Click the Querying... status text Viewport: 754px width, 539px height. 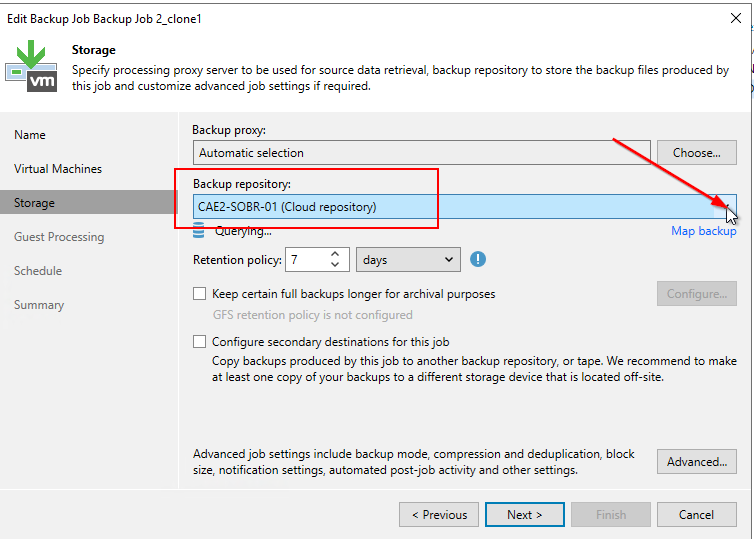click(243, 231)
